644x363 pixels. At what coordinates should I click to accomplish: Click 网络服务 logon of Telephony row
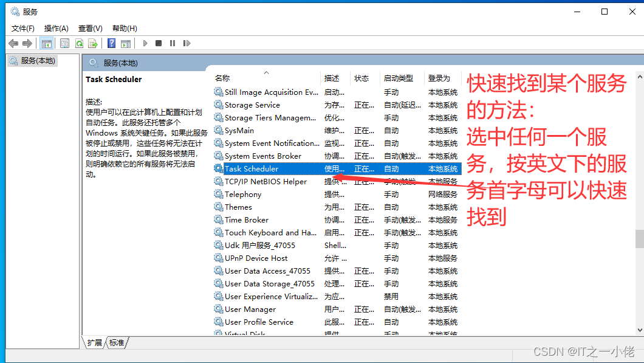[x=443, y=194]
